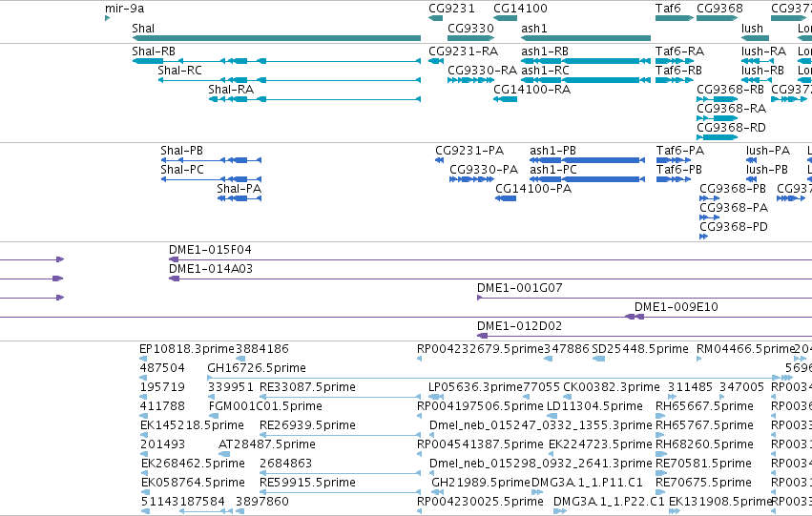Viewport: 812px width, 516px height.
Task: Click the CG9330-RA transcript label
Action: (482, 71)
